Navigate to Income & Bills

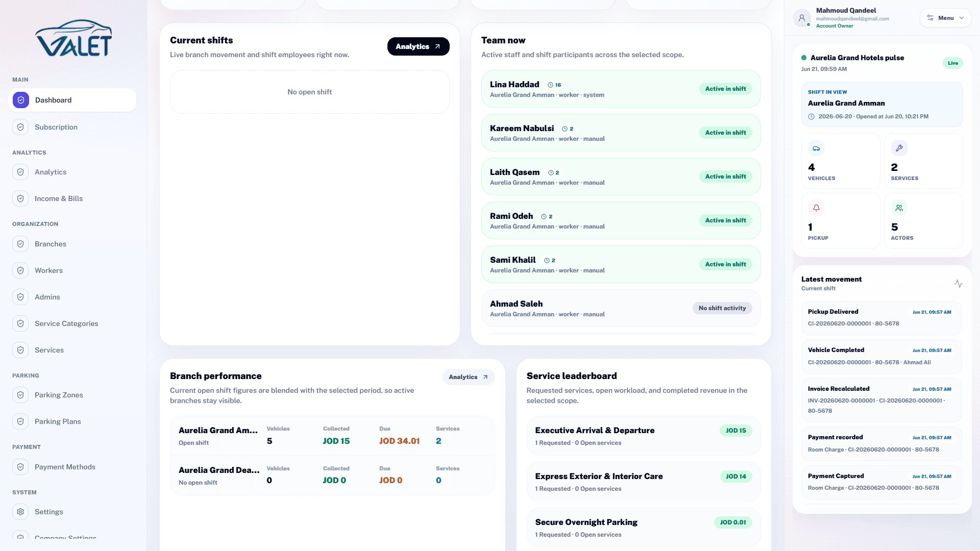(x=72, y=198)
